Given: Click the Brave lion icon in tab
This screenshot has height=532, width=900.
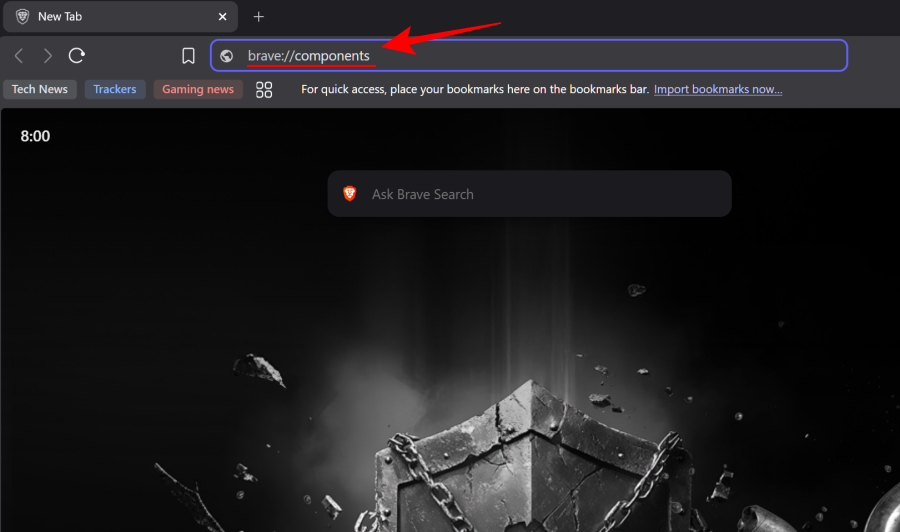Looking at the screenshot, I should point(22,17).
